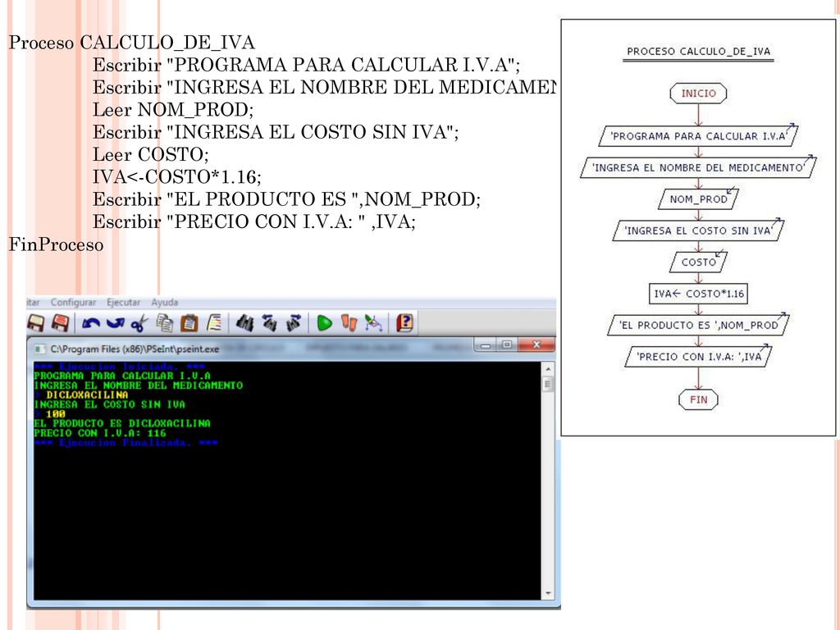Screen dimensions: 840x630
Task: Draw the flowchart using the diagram icon
Action: (x=373, y=323)
